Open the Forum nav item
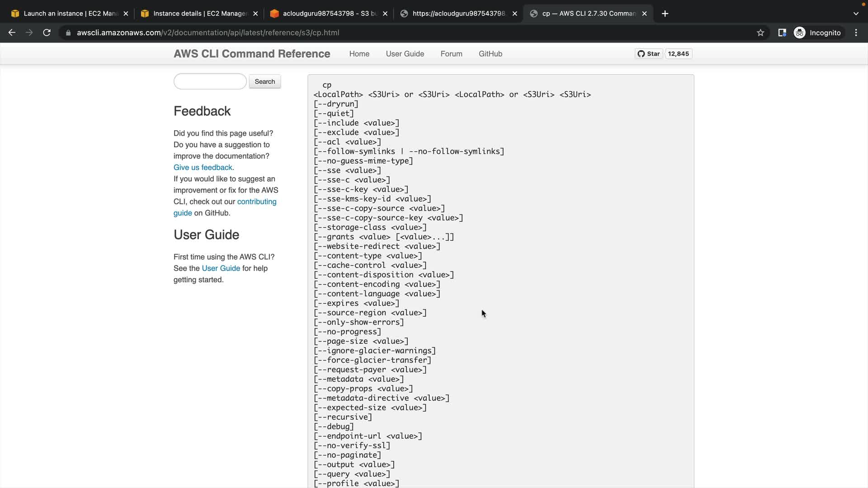This screenshot has width=868, height=488. pyautogui.click(x=451, y=54)
